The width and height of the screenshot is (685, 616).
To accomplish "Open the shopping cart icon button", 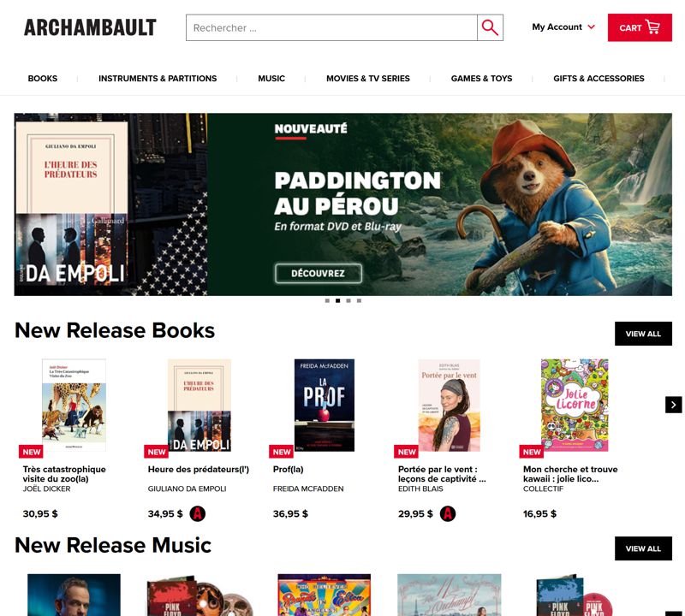I will [x=640, y=27].
